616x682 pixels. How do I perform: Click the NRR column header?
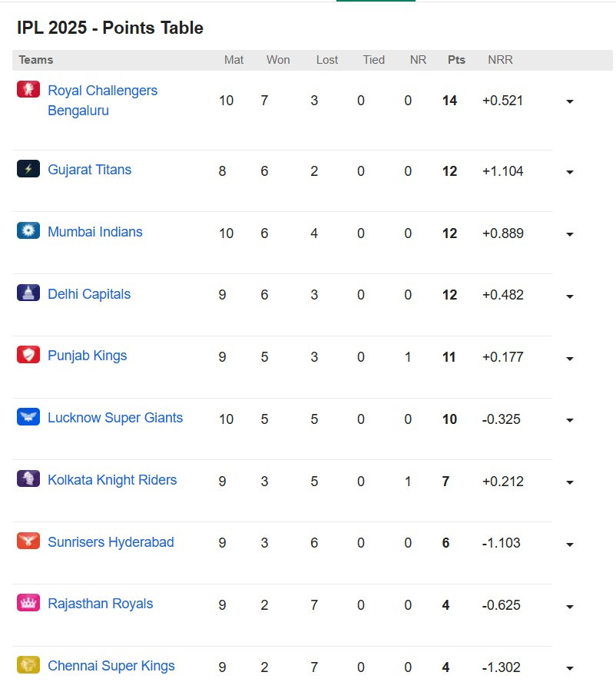point(500,60)
